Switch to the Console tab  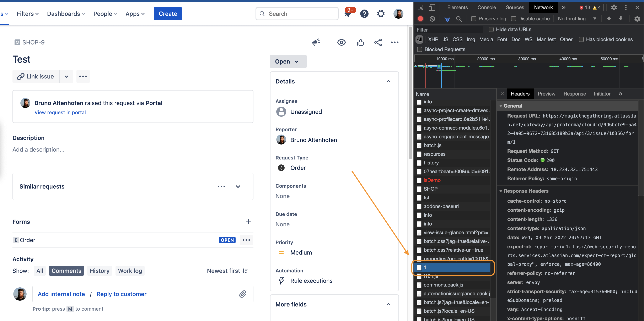coord(487,7)
